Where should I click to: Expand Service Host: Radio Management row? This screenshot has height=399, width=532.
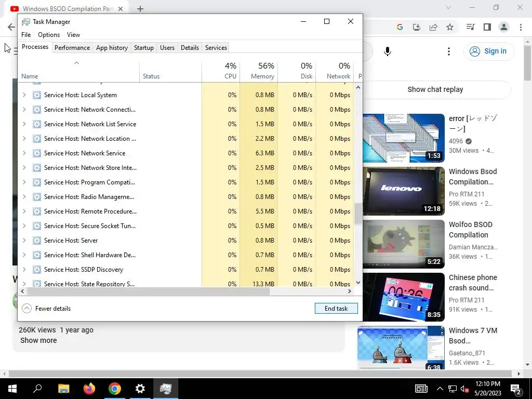click(x=24, y=197)
